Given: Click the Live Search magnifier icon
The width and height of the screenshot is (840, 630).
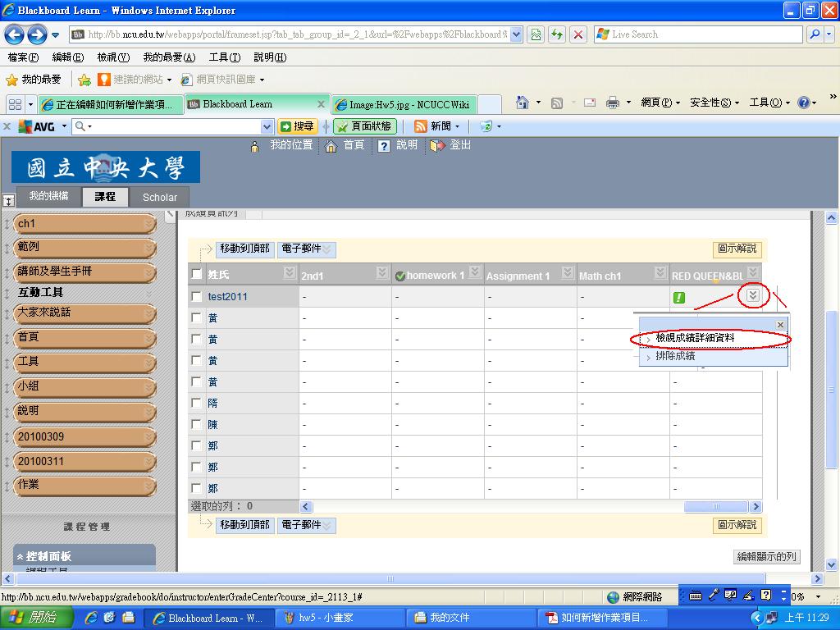Looking at the screenshot, I should (815, 34).
